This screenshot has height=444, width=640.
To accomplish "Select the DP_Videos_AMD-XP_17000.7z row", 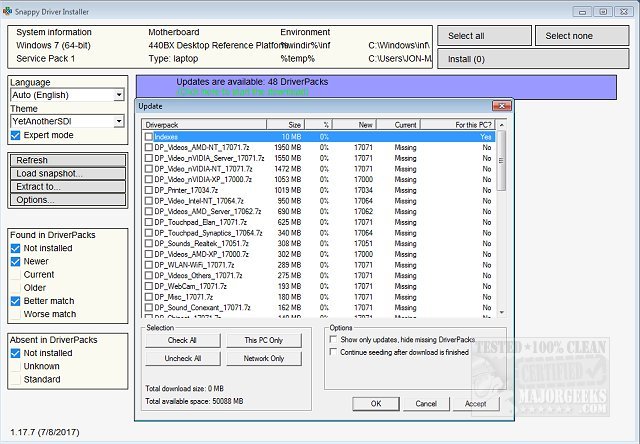I will point(318,254).
